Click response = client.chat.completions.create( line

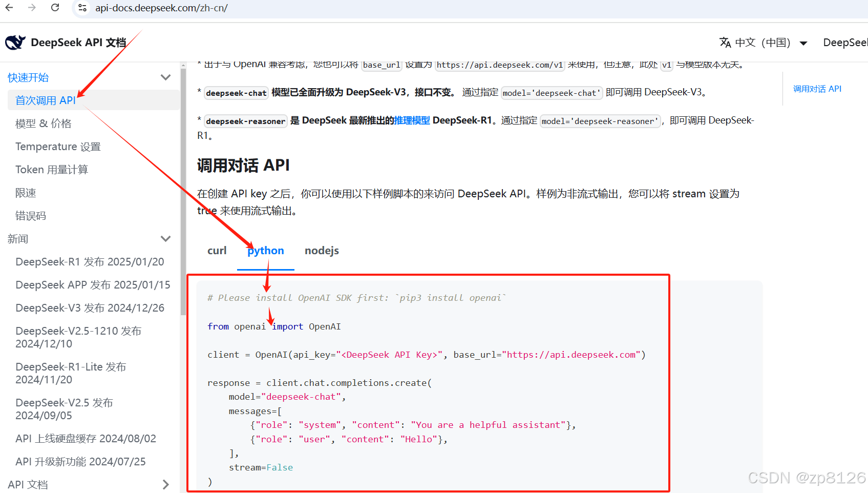click(x=320, y=383)
